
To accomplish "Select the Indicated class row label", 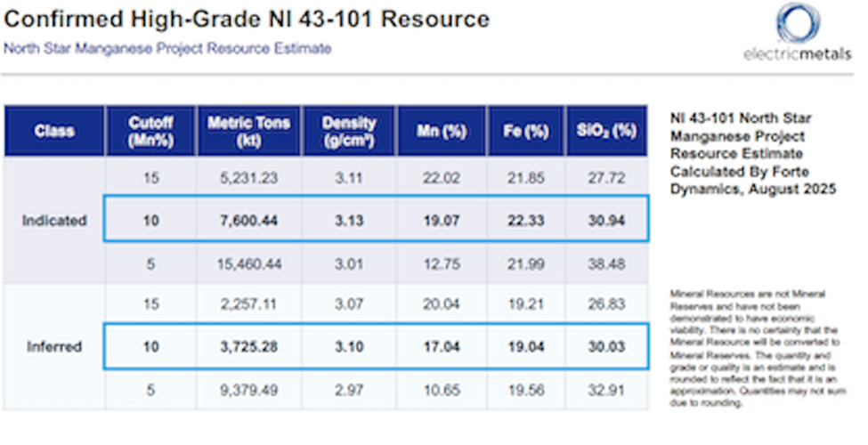I will click(x=53, y=220).
